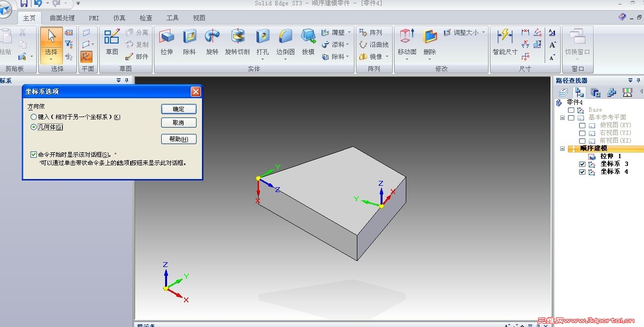644x327 pixels.
Task: Select the 拉伸 (Extrude) tool
Action: coord(167,42)
